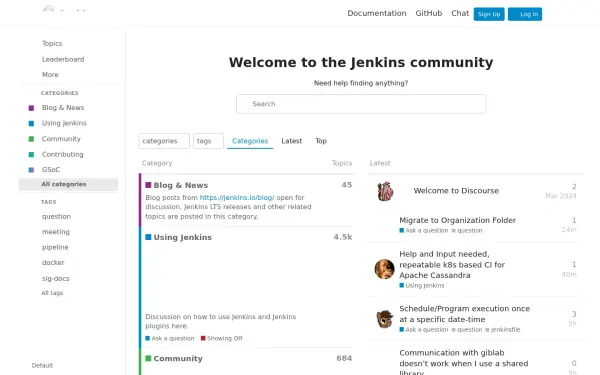The width and height of the screenshot is (600, 375).
Task: Open the question tag in sidebar
Action: pos(56,217)
